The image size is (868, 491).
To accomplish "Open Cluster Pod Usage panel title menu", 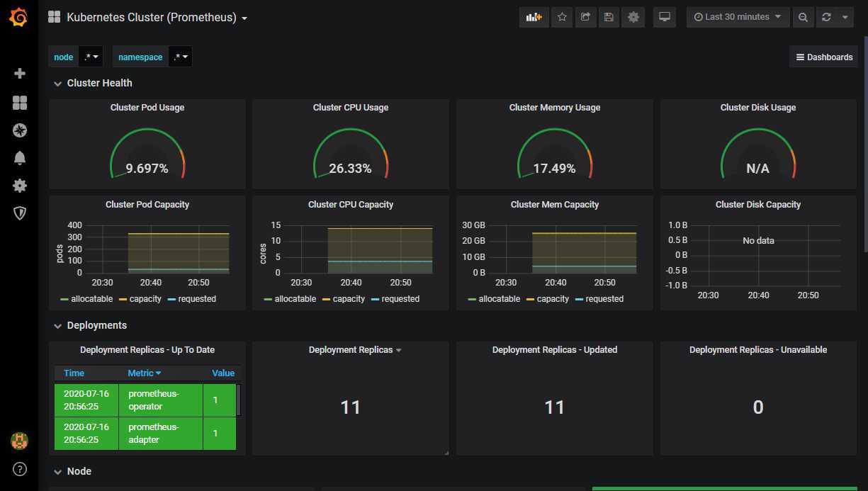I will tap(147, 108).
